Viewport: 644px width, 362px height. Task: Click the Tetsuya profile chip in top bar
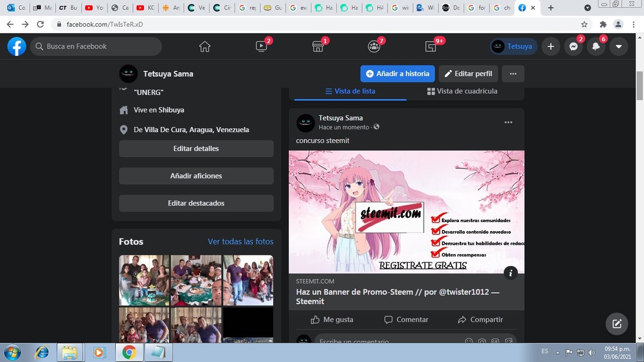pos(513,46)
